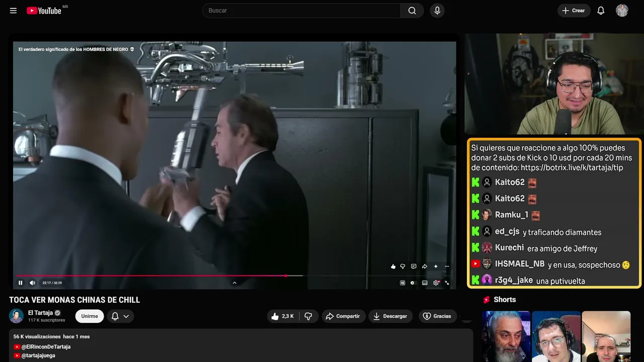The image size is (644, 362).
Task: Open more options in the player overlay
Action: click(x=447, y=266)
